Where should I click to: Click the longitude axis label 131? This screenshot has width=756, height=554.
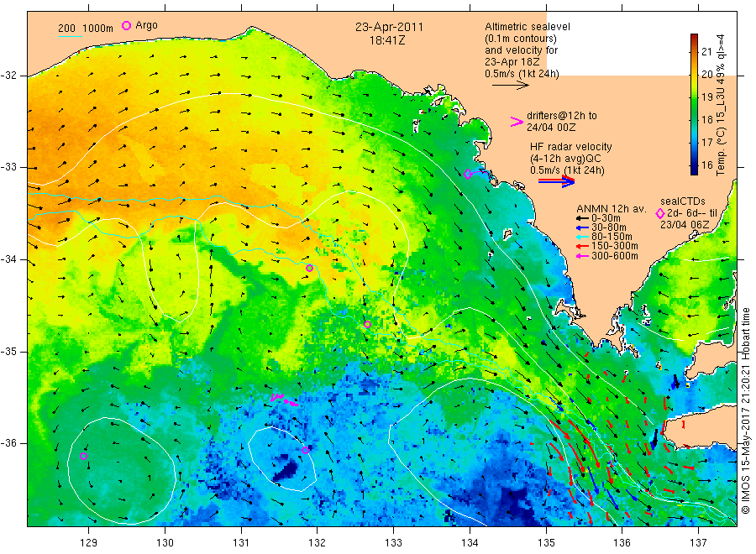241,543
